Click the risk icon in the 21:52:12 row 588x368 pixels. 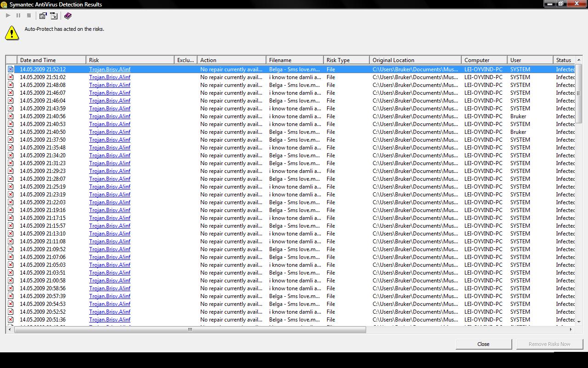[11, 69]
